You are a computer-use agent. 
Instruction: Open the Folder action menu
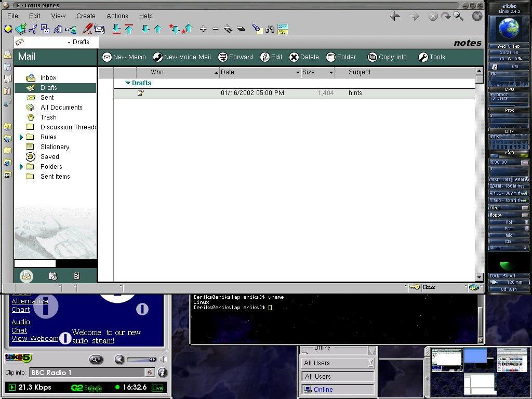[341, 57]
